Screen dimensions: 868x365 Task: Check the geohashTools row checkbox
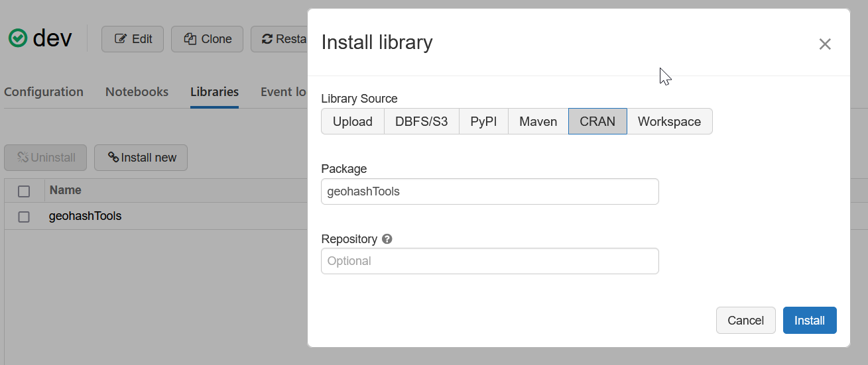pyautogui.click(x=24, y=217)
